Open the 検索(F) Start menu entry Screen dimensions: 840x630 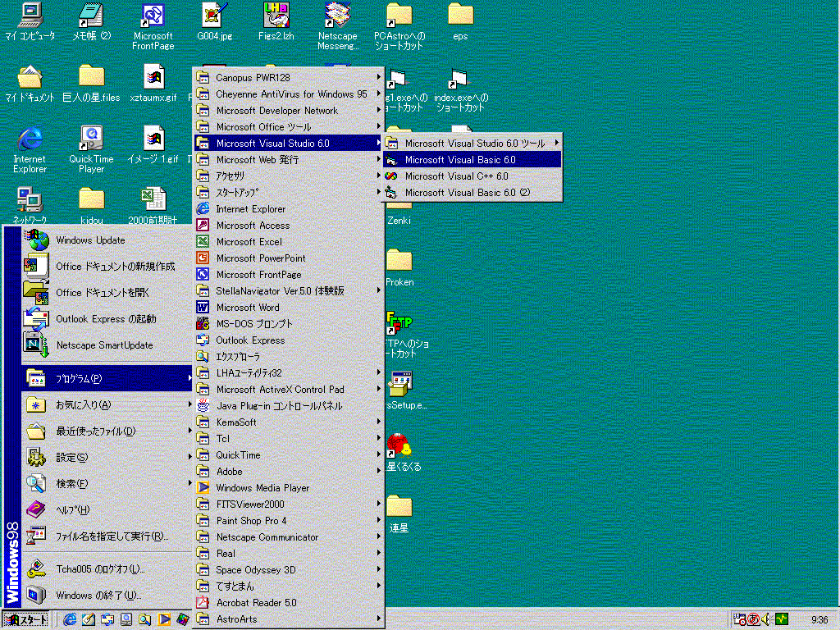coord(107,484)
